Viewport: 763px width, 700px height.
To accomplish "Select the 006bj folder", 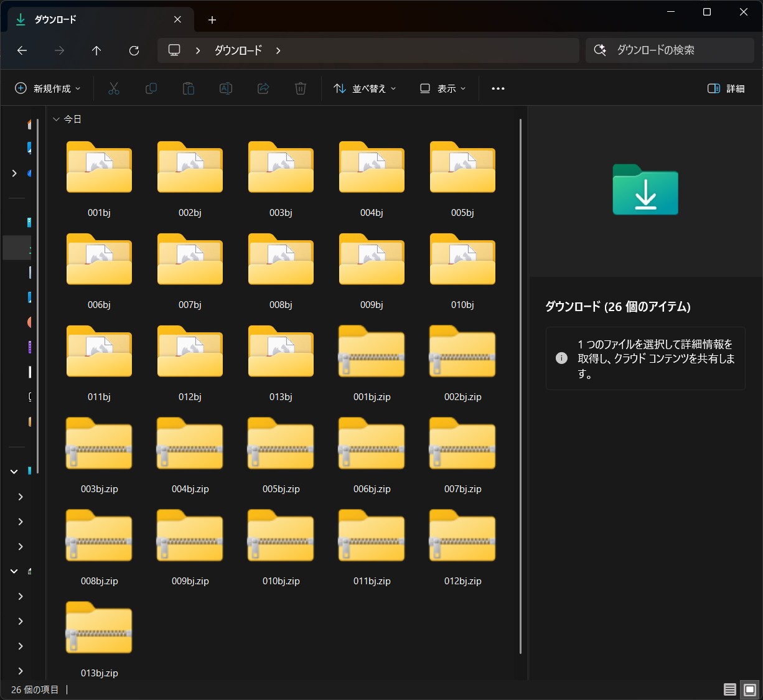I will tap(99, 271).
